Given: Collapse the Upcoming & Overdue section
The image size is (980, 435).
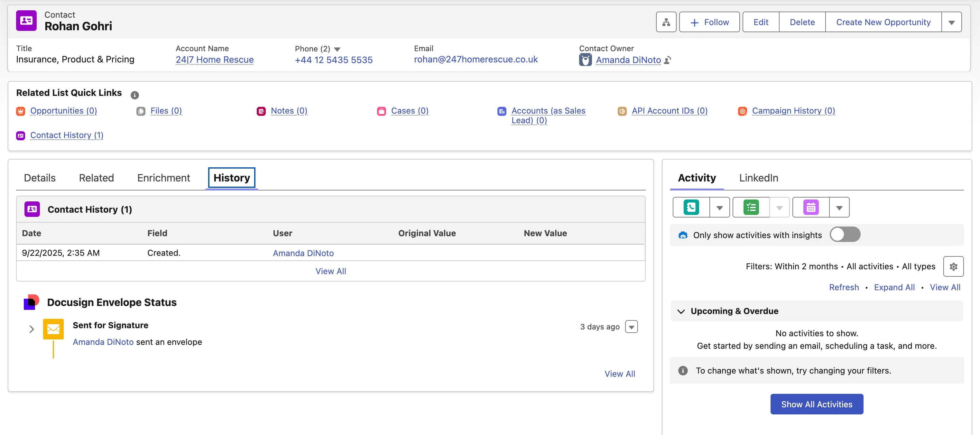Looking at the screenshot, I should [x=681, y=311].
